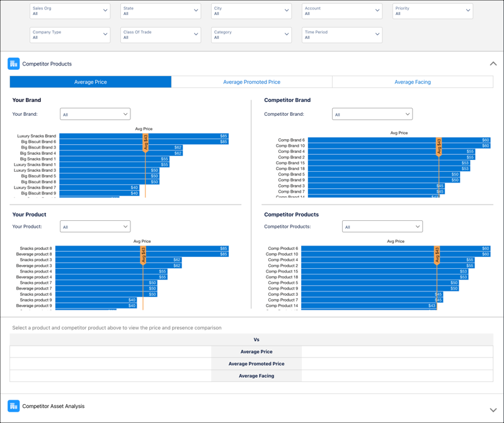Click the Comp Brand 5 bar
Viewport: 504px width, 423px height.
click(384, 174)
